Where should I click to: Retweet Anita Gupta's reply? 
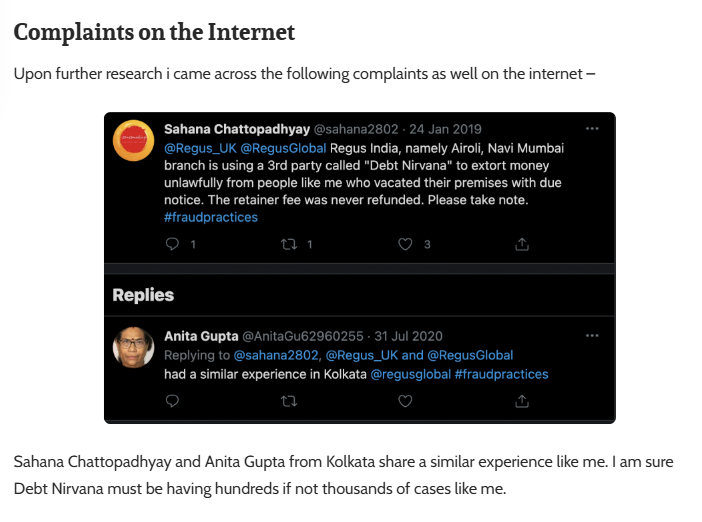[x=289, y=401]
